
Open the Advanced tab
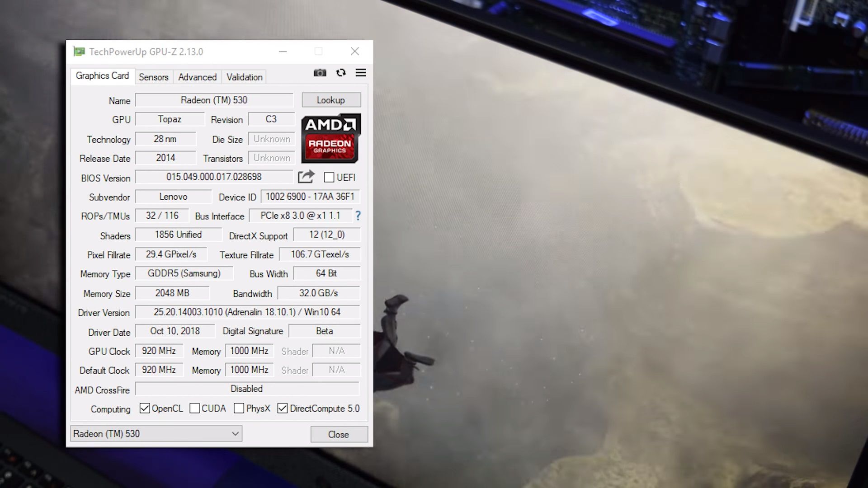tap(197, 77)
